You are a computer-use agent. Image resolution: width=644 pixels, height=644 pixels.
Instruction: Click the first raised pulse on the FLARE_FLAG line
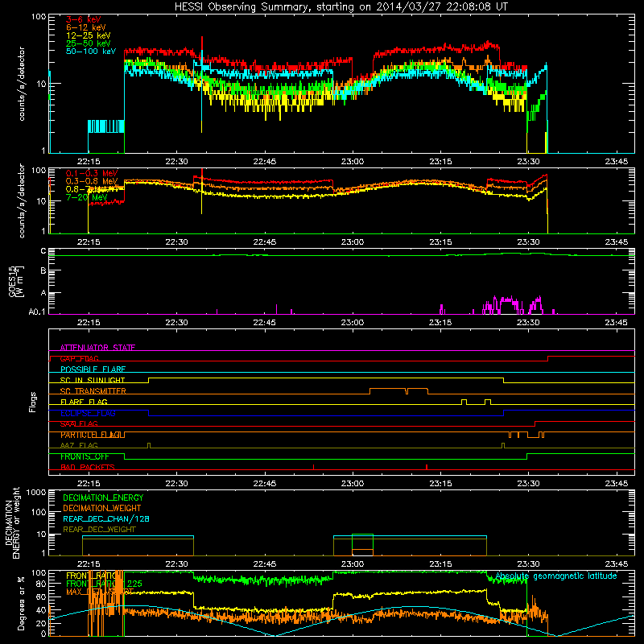point(464,402)
